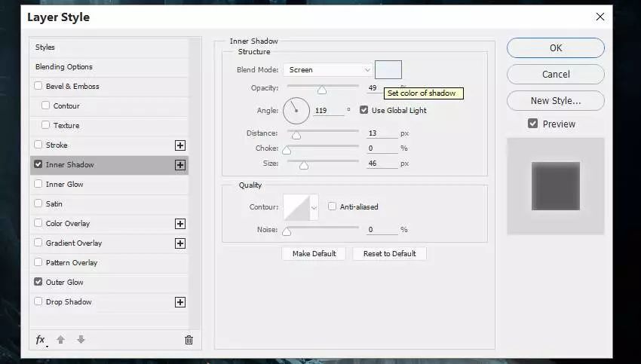Click the Size value input field
This screenshot has width=641, height=364.
tap(382, 164)
